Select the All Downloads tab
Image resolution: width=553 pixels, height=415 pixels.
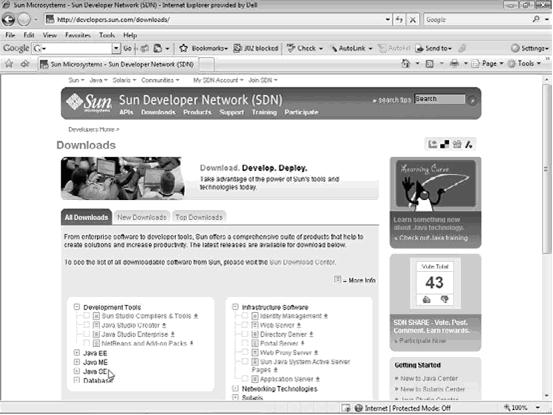(86, 217)
